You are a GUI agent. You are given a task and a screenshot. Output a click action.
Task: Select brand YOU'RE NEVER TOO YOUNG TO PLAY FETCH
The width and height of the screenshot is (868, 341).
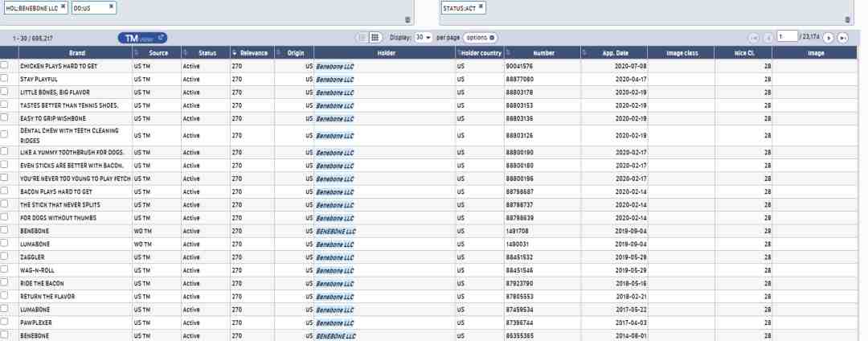[x=76, y=179]
